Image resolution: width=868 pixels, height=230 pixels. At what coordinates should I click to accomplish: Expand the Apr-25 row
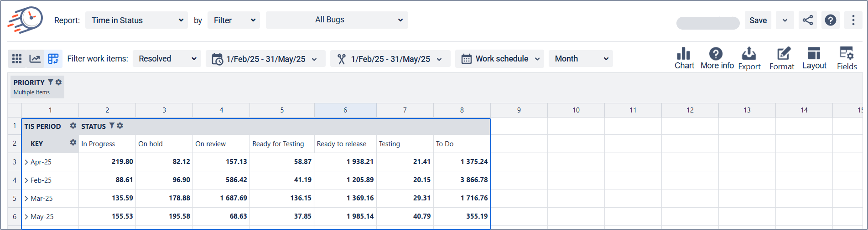click(x=26, y=162)
